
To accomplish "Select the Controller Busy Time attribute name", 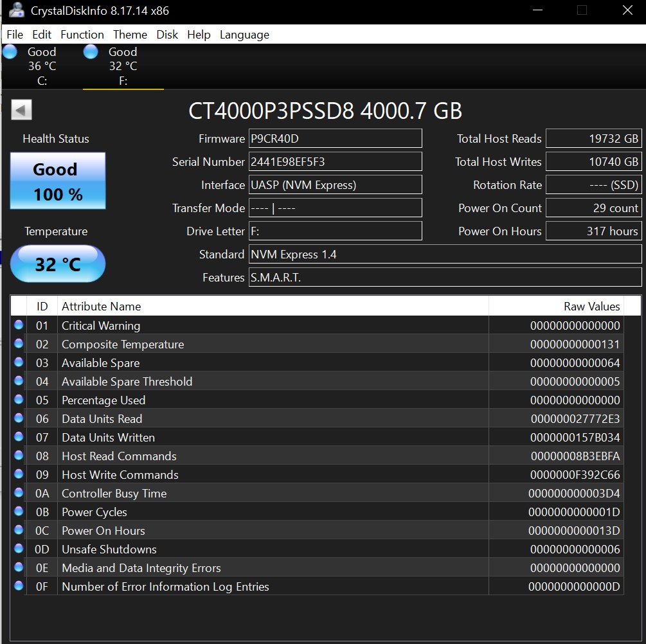I will point(114,493).
